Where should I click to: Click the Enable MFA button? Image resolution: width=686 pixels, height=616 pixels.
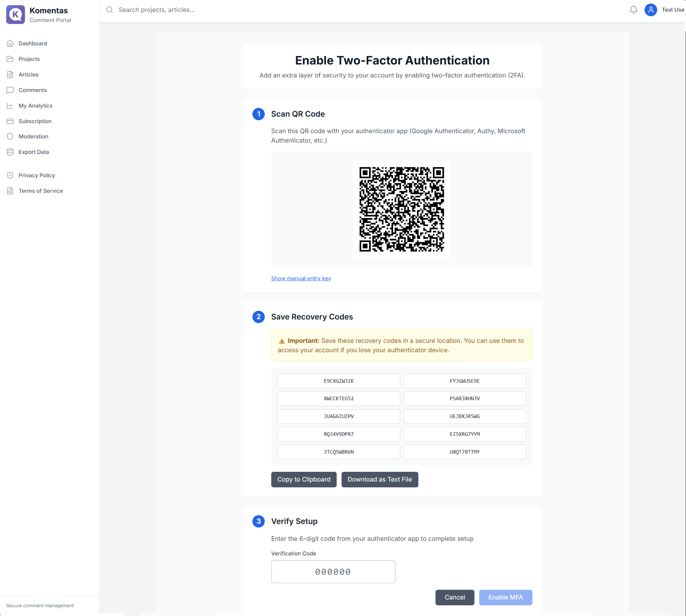tap(505, 598)
